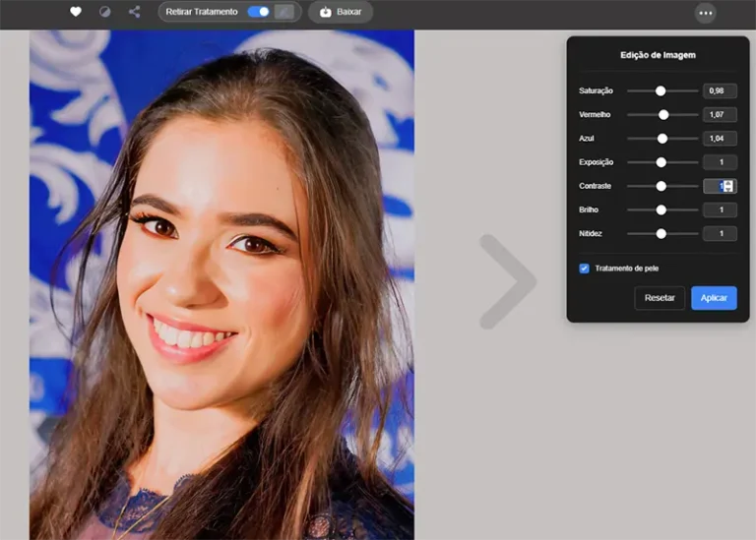Click the large next-image arrow

click(507, 281)
